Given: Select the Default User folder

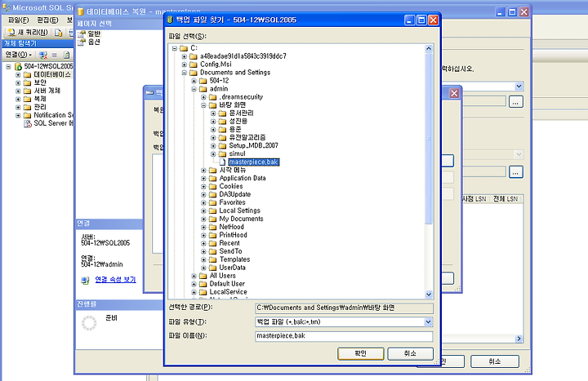Looking at the screenshot, I should point(227,284).
